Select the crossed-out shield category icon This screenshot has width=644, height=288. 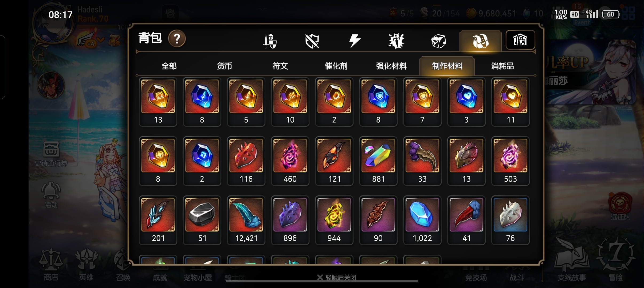(x=312, y=41)
